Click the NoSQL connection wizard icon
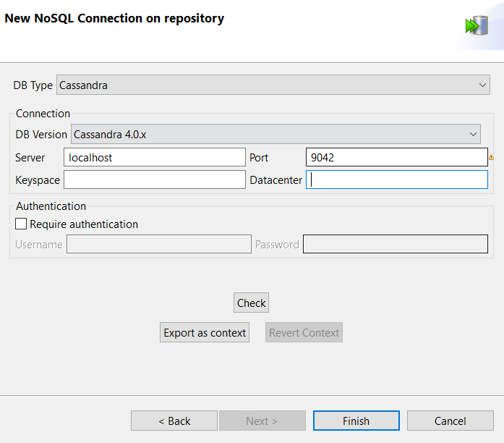 click(475, 26)
